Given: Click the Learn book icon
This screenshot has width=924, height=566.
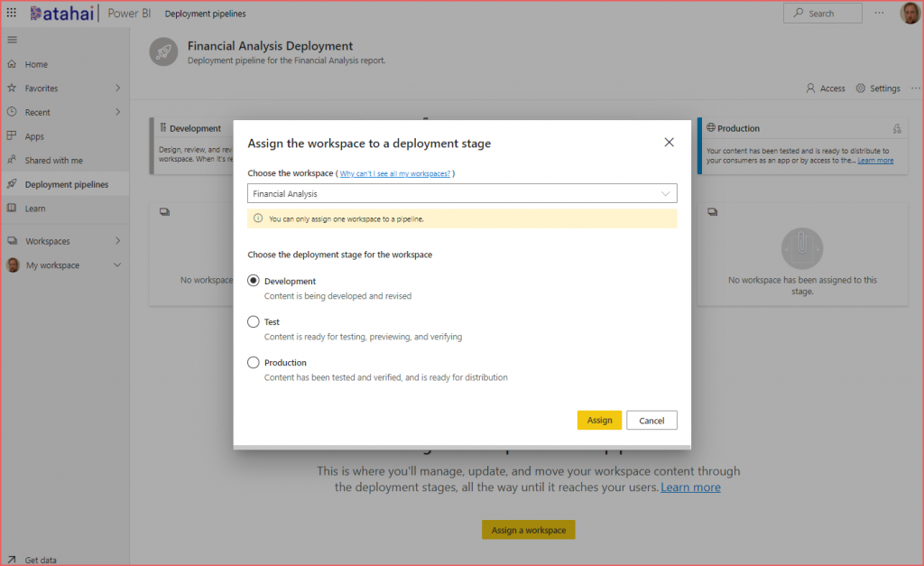Looking at the screenshot, I should [12, 209].
